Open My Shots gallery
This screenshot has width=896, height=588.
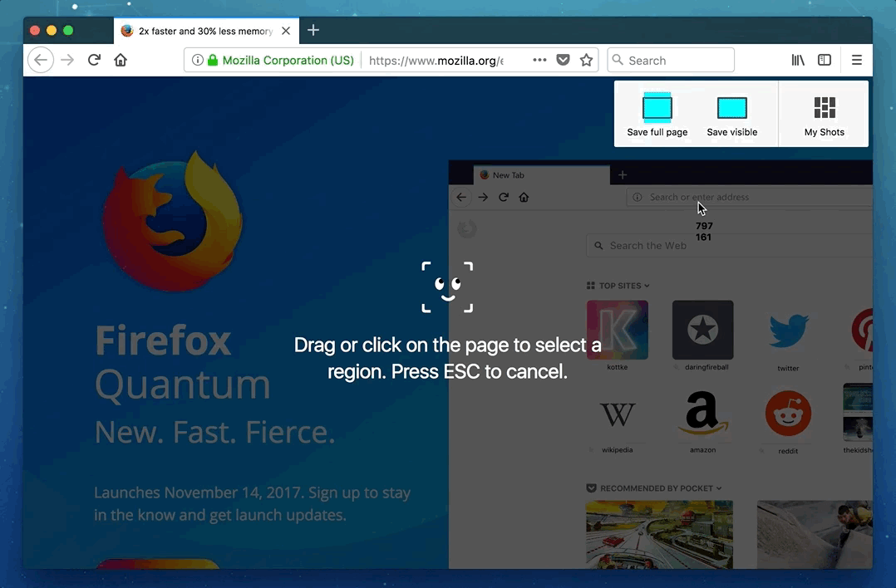(x=824, y=115)
